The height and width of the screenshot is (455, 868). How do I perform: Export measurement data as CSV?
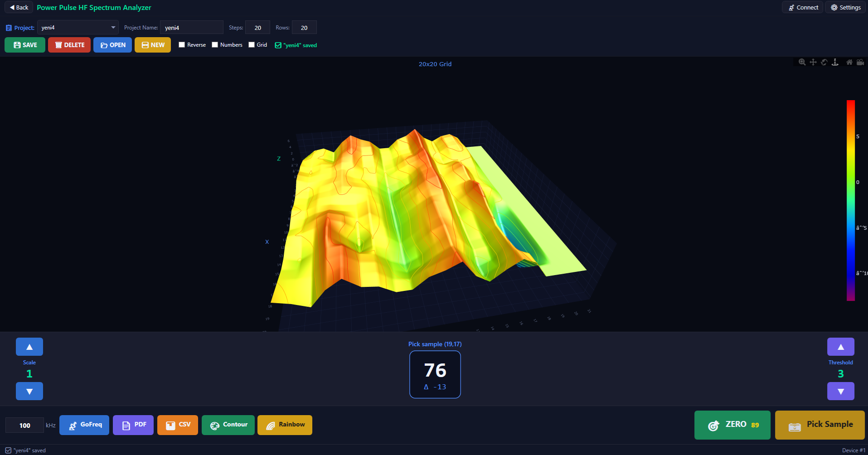pos(177,425)
